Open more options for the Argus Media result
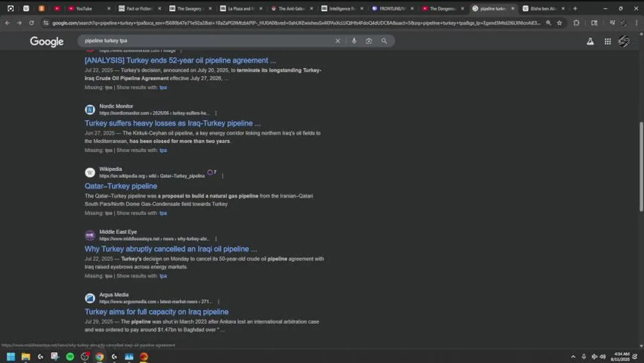 point(218,301)
